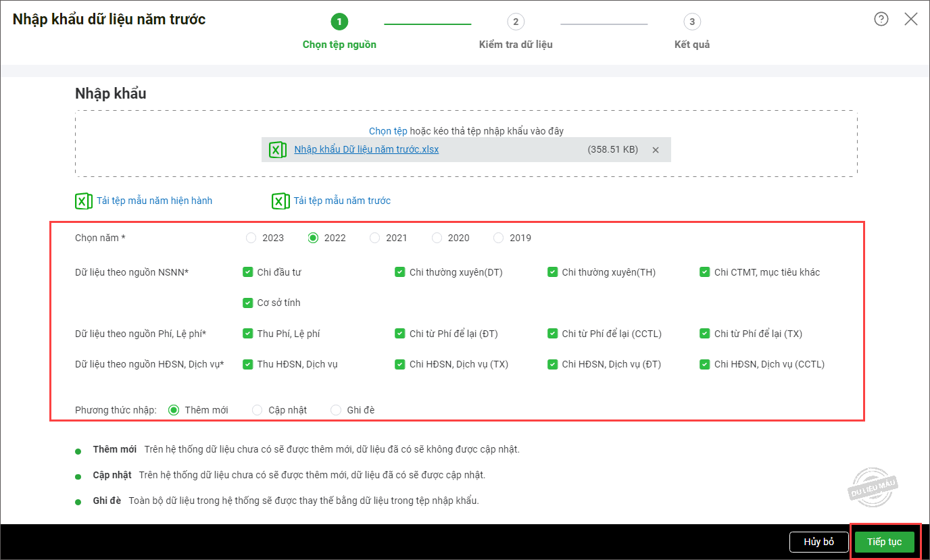The width and height of the screenshot is (930, 560).
Task: Go to step 3 Kết quả
Action: coord(691,22)
